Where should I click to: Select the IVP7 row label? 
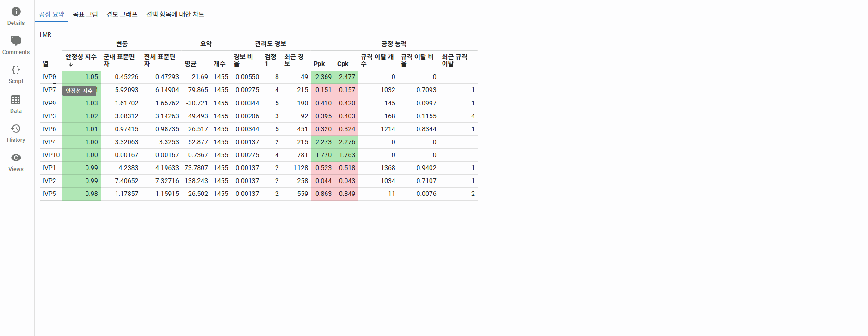49,90
